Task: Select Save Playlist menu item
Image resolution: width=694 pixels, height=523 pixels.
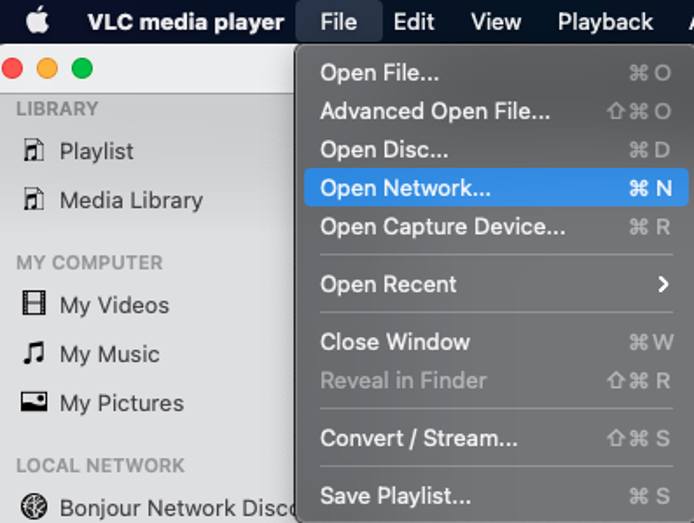Action: coord(395,495)
